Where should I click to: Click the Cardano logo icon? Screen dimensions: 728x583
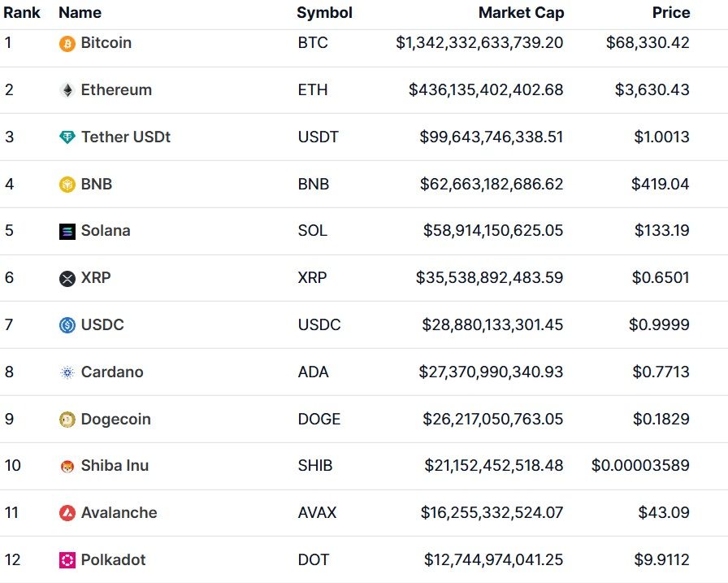coord(67,372)
